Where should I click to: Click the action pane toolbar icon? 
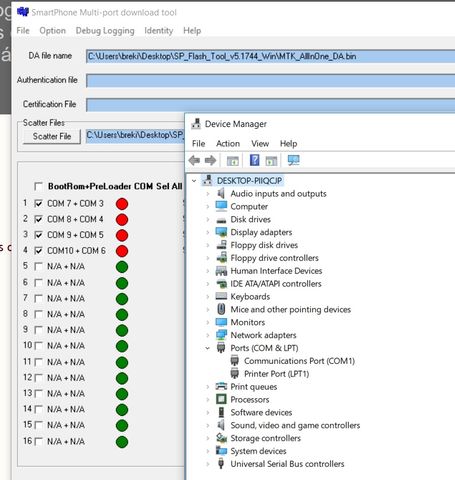tap(271, 161)
